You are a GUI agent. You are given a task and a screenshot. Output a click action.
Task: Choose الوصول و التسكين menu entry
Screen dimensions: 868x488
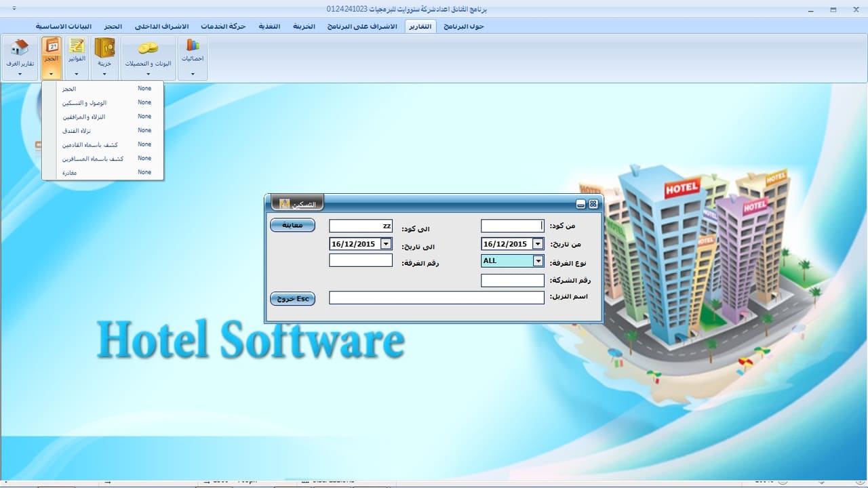(103, 103)
